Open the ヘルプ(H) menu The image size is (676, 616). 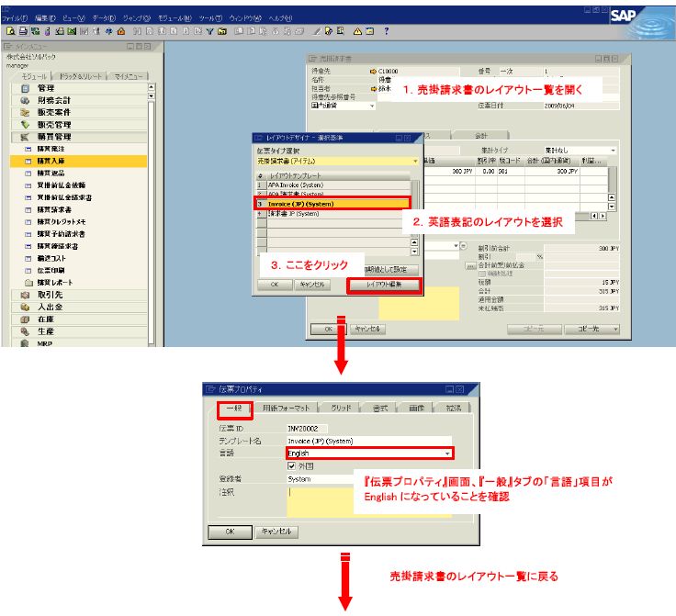pos(280,18)
